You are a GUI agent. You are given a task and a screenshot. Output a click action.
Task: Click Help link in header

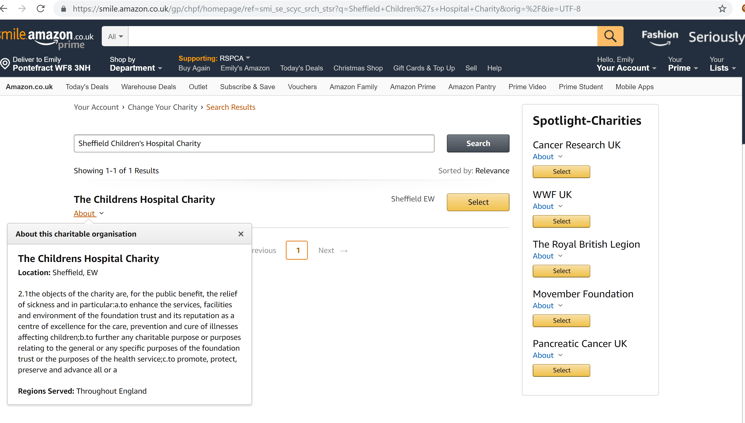tap(494, 68)
